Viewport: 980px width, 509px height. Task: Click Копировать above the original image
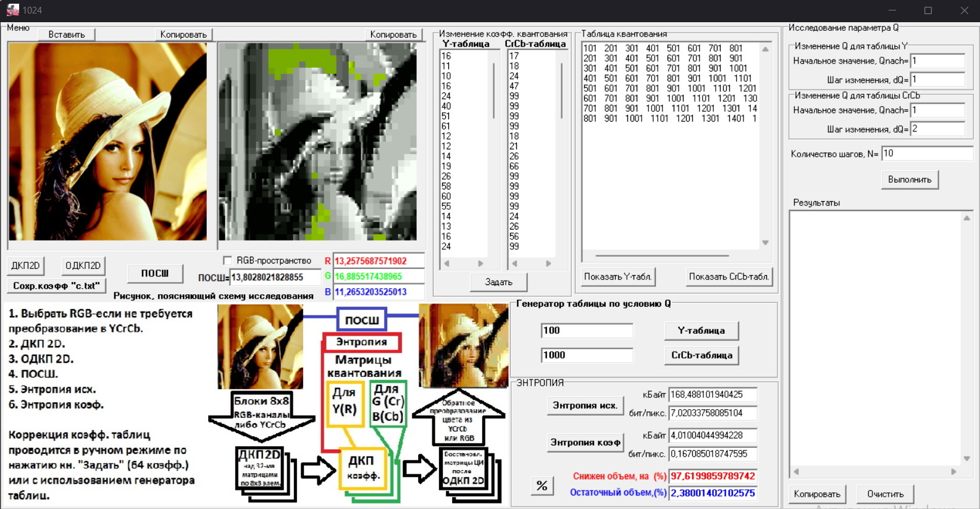(x=183, y=35)
